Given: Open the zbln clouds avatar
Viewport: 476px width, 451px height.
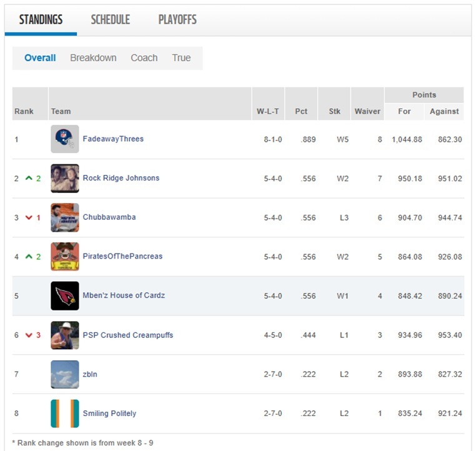Looking at the screenshot, I should 65,374.
